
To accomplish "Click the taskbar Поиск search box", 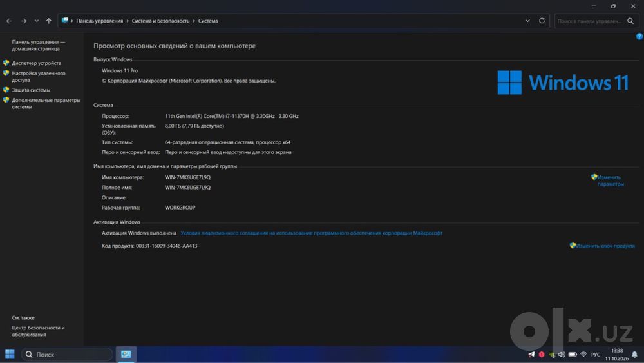I will point(67,355).
